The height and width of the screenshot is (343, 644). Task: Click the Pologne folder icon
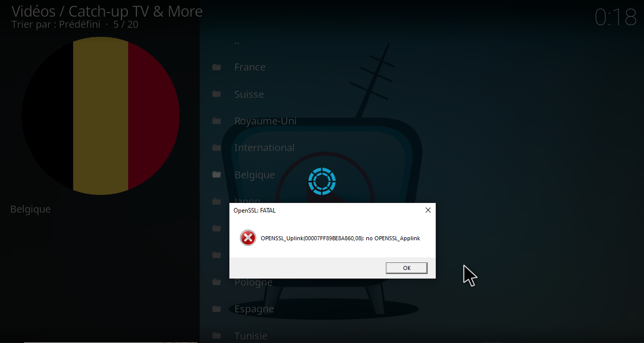point(216,282)
